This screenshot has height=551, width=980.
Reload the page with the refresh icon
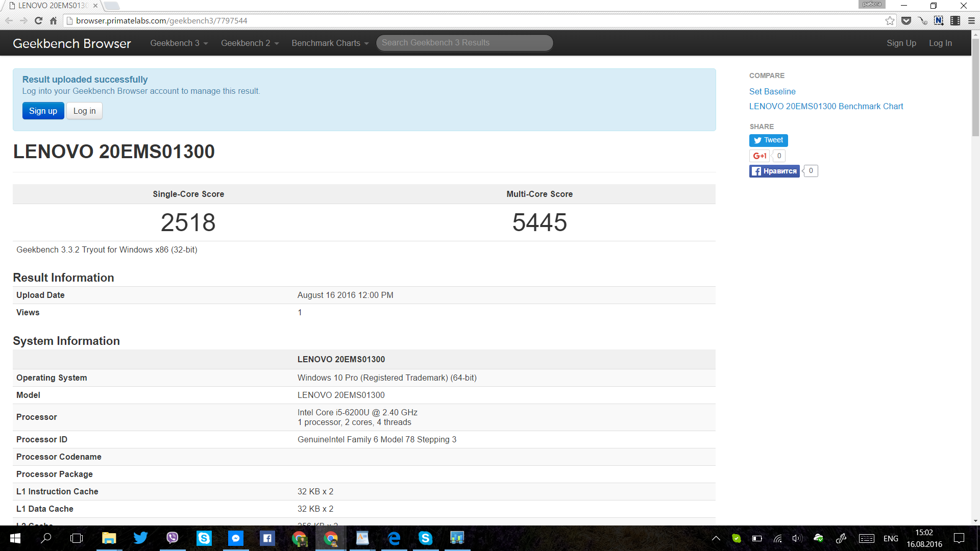coord(38,21)
